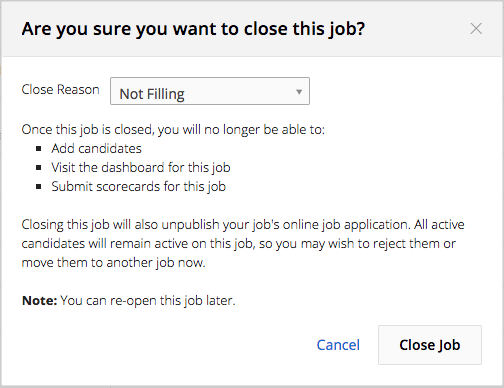The height and width of the screenshot is (388, 504).
Task: Click the re-open this job later text
Action: (x=173, y=301)
